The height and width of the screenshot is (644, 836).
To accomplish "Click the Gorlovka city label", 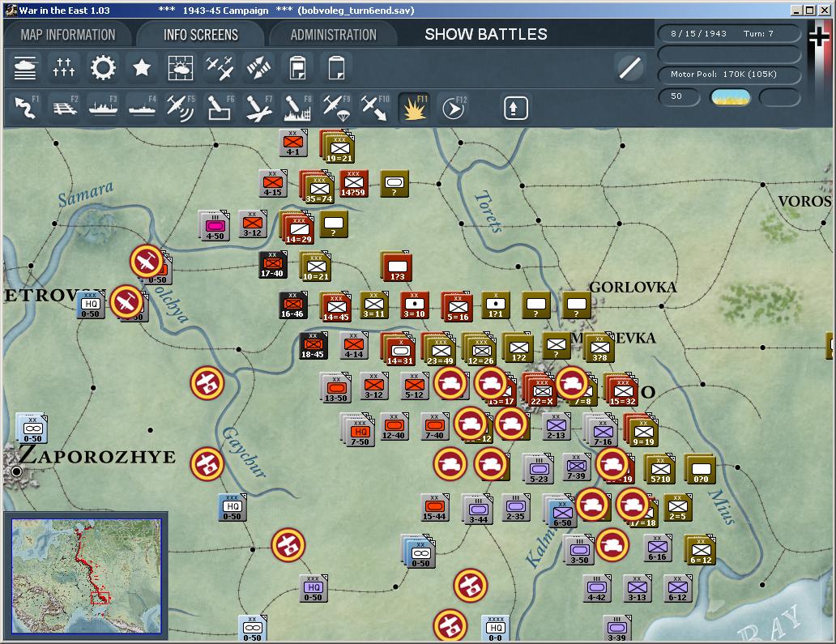I will click(x=633, y=288).
